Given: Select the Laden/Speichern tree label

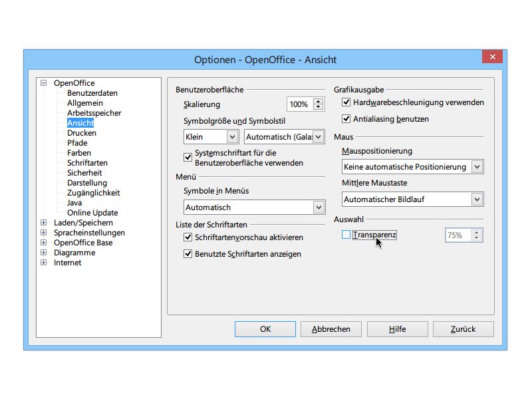Looking at the screenshot, I should click(84, 223).
